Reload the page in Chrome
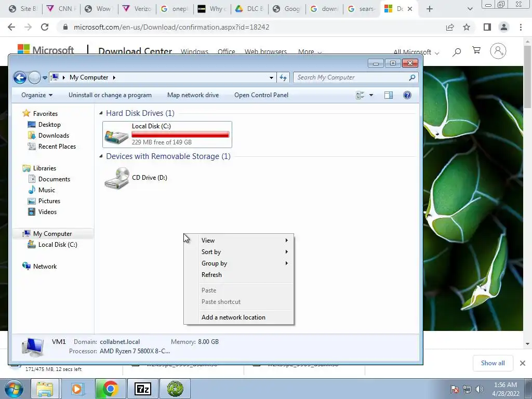Screen dimensions: 532x399 (45, 27)
